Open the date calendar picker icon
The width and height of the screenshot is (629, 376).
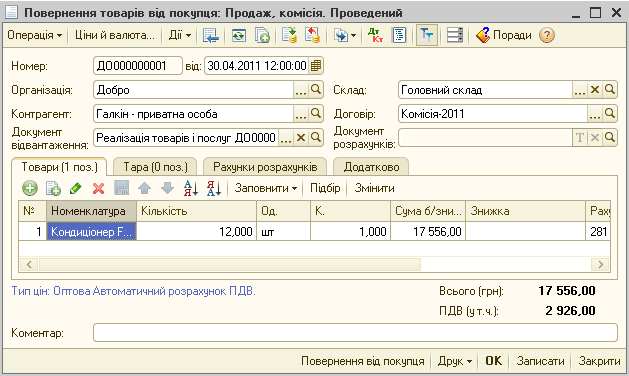coord(316,65)
